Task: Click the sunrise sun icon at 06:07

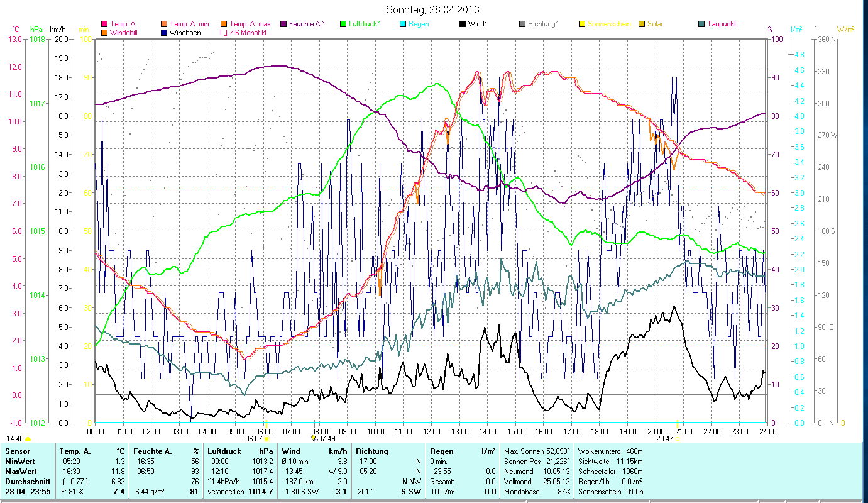Action: pyautogui.click(x=266, y=439)
